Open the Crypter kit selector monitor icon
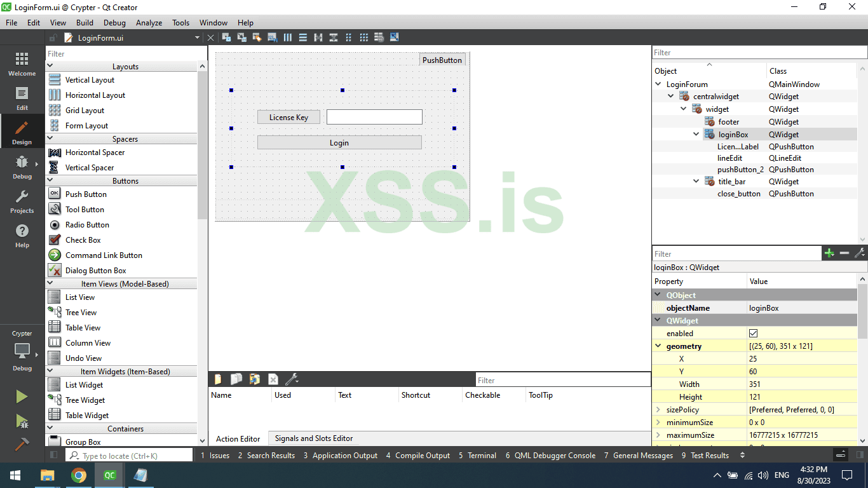This screenshot has width=868, height=488. [22, 350]
